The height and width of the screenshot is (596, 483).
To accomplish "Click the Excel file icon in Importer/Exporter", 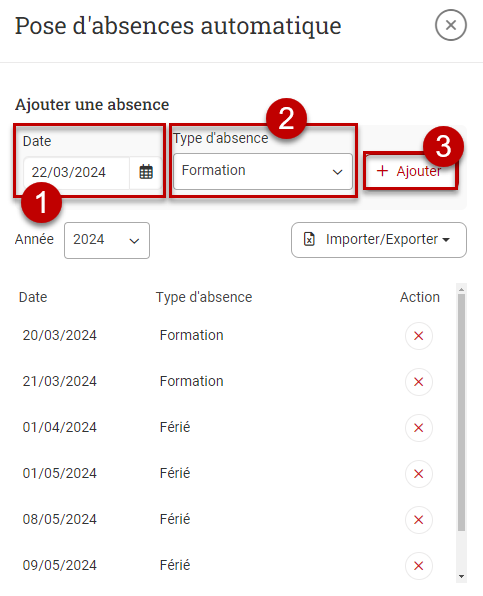I will (x=309, y=239).
